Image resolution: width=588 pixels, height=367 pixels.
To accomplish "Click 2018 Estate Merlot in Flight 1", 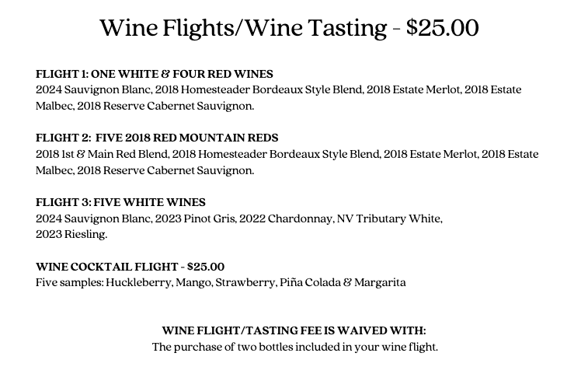I will (x=413, y=89).
